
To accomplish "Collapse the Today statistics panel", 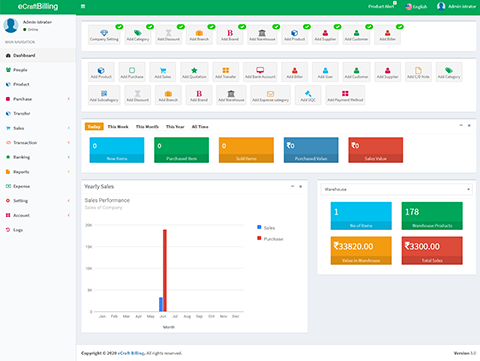I will (461, 125).
